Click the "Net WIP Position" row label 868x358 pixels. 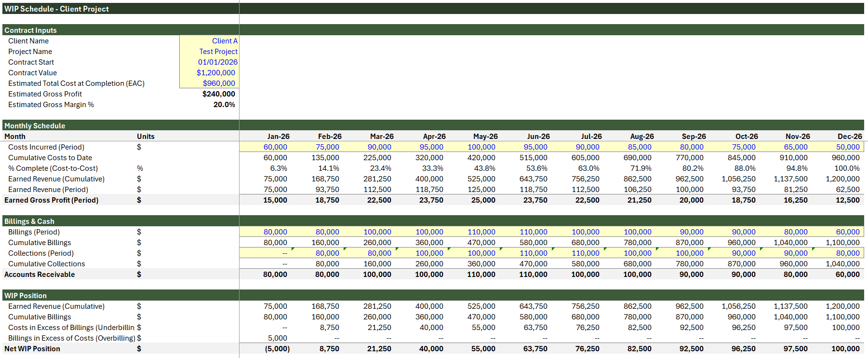[32, 349]
